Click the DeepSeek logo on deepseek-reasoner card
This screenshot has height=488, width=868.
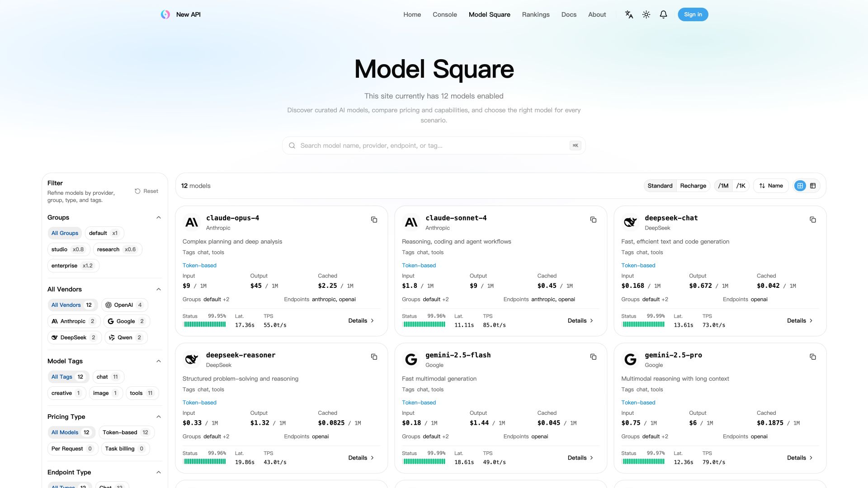pos(192,360)
